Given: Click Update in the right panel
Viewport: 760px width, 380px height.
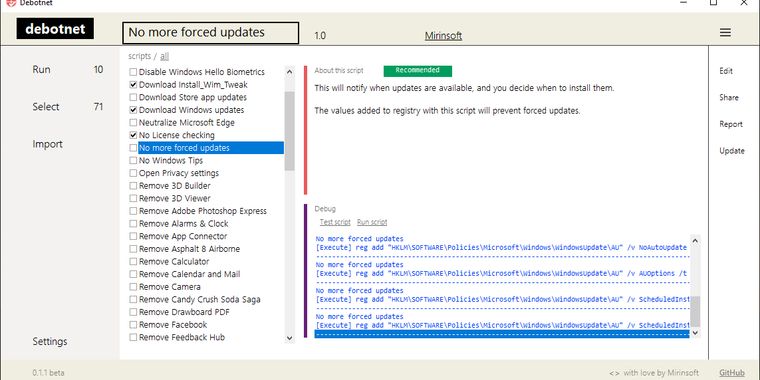Looking at the screenshot, I should click(x=732, y=151).
